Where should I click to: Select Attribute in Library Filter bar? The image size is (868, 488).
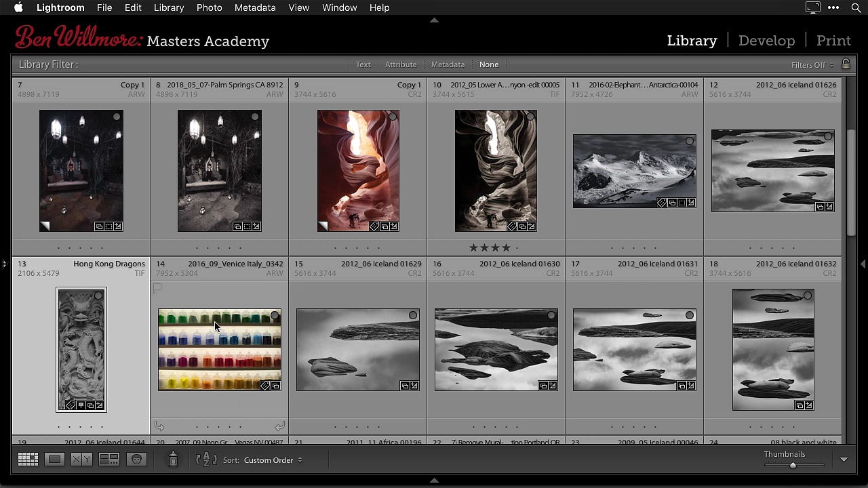pyautogui.click(x=401, y=64)
